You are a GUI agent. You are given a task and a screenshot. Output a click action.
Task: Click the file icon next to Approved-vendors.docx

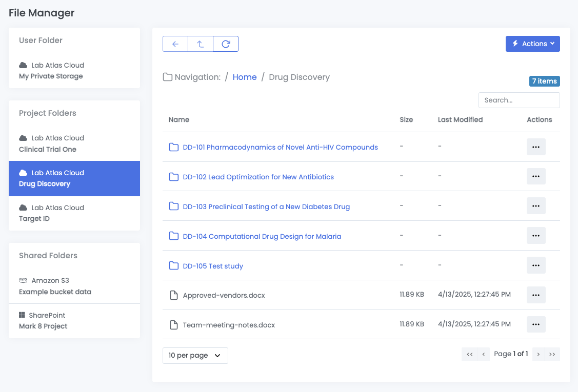[x=173, y=295]
